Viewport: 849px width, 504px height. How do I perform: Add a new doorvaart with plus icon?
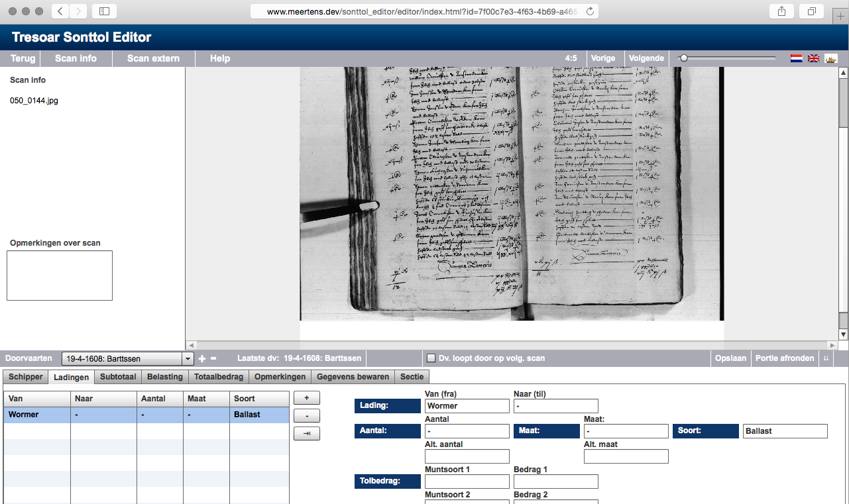(x=202, y=358)
